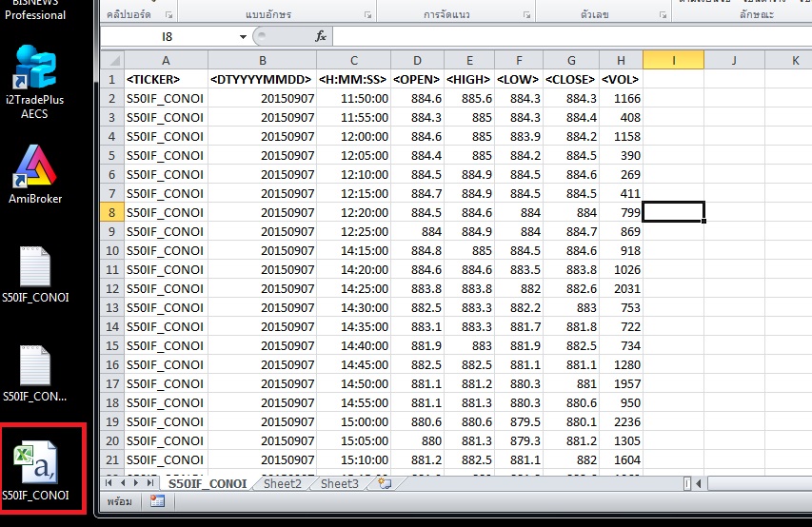The height and width of the screenshot is (527, 812).
Task: Select the S50IF_CONOI Excel CSV file icon
Action: 35,472
